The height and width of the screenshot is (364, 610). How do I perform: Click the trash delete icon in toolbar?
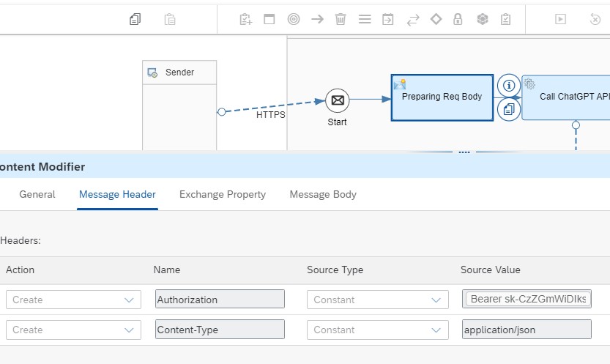341,20
